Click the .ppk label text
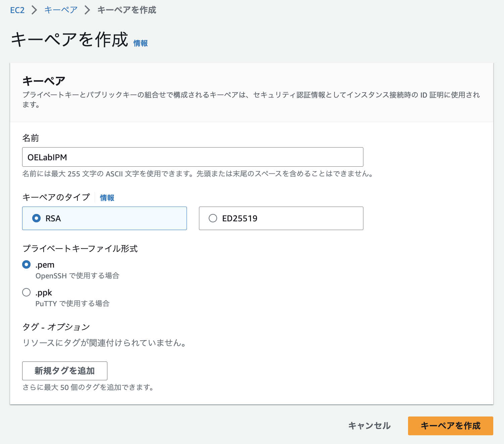 click(44, 292)
